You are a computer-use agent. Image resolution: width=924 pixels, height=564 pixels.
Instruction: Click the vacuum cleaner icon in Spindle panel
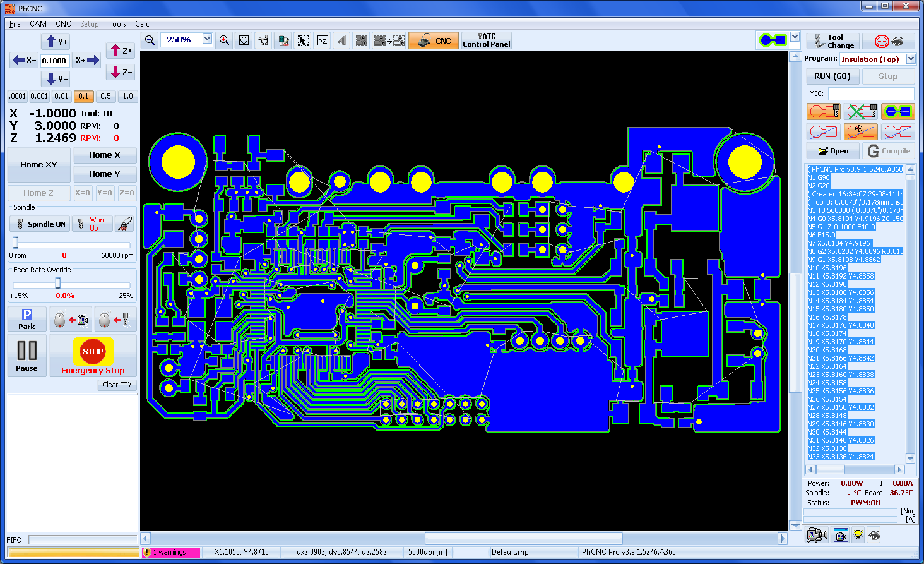point(125,224)
